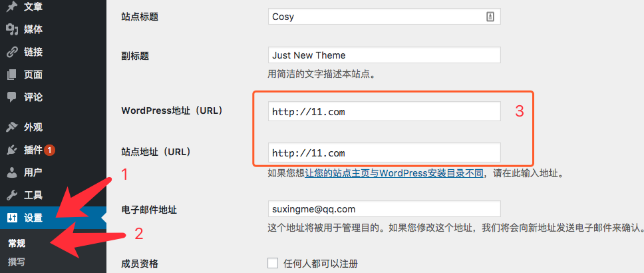Open the 评论 speech bubble icon
The width and height of the screenshot is (644, 273).
tap(12, 97)
